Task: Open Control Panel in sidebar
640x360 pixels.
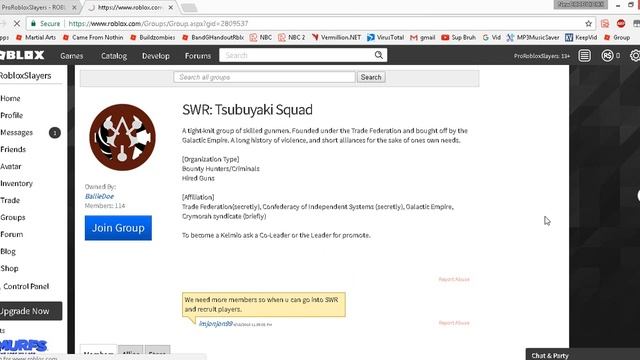Action: (26, 287)
